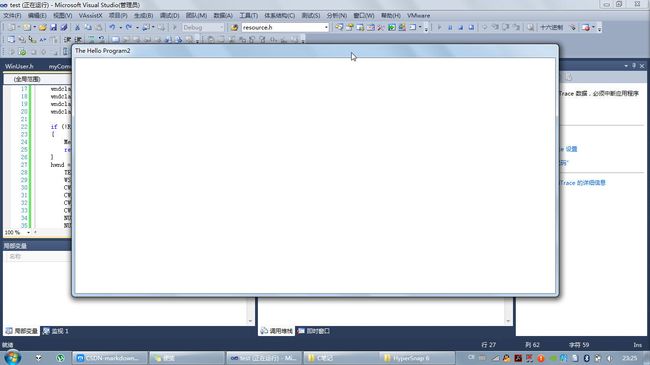Open the Undo history dropdown arrow

(x=120, y=27)
